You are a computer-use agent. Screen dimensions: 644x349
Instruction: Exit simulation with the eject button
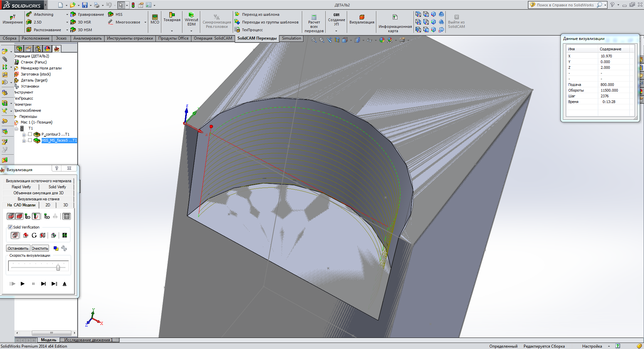[64, 284]
